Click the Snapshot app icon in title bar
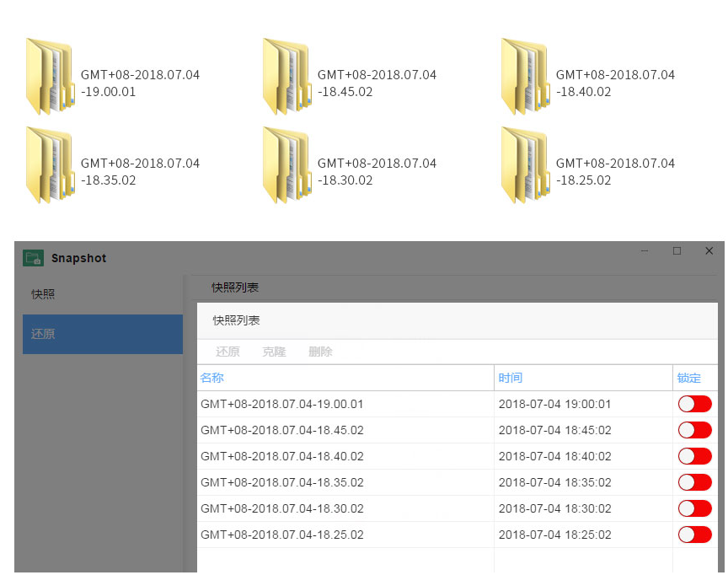The width and height of the screenshot is (728, 575). [33, 258]
